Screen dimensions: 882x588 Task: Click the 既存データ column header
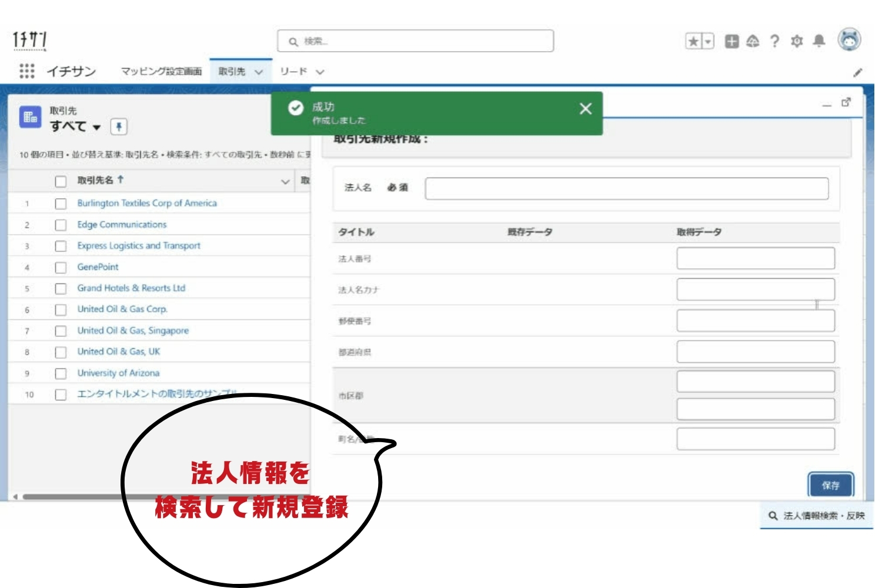[x=530, y=232]
